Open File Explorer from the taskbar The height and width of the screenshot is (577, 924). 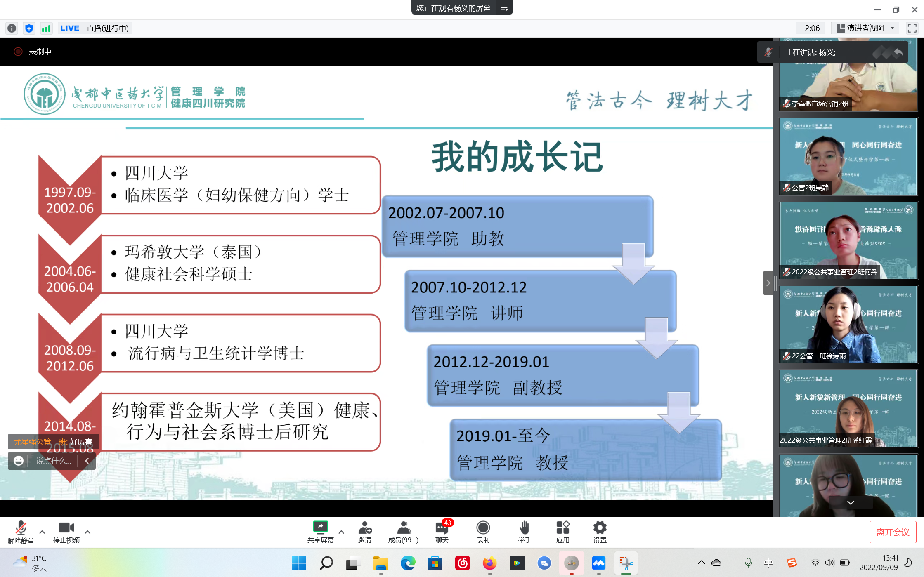coord(380,563)
